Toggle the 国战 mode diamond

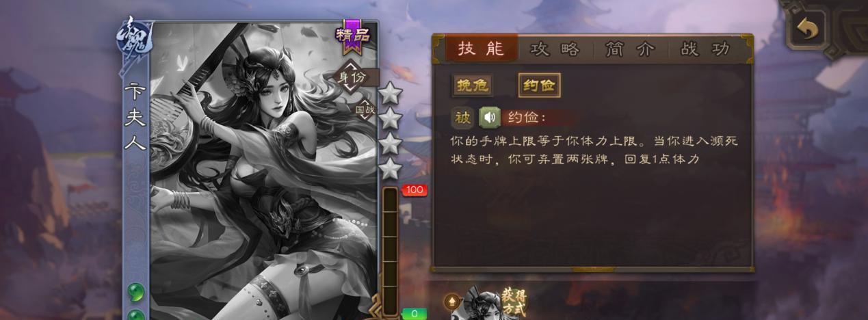click(x=364, y=109)
